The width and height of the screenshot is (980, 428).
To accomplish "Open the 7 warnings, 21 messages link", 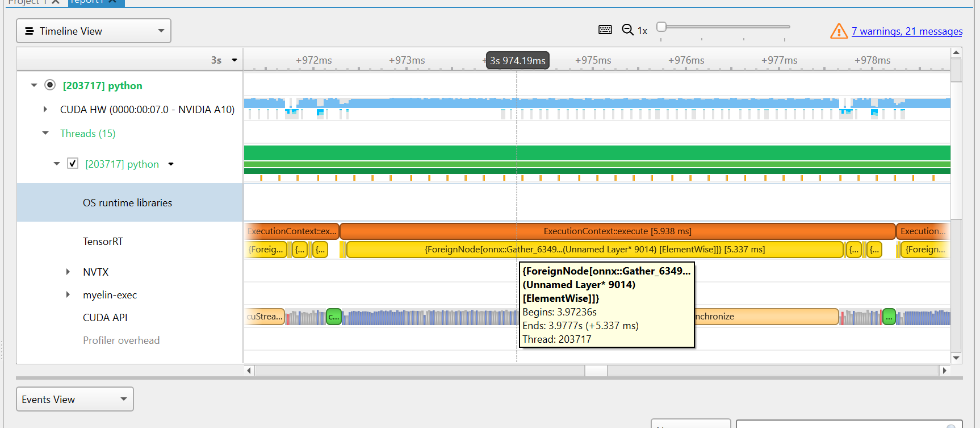I will tap(907, 31).
